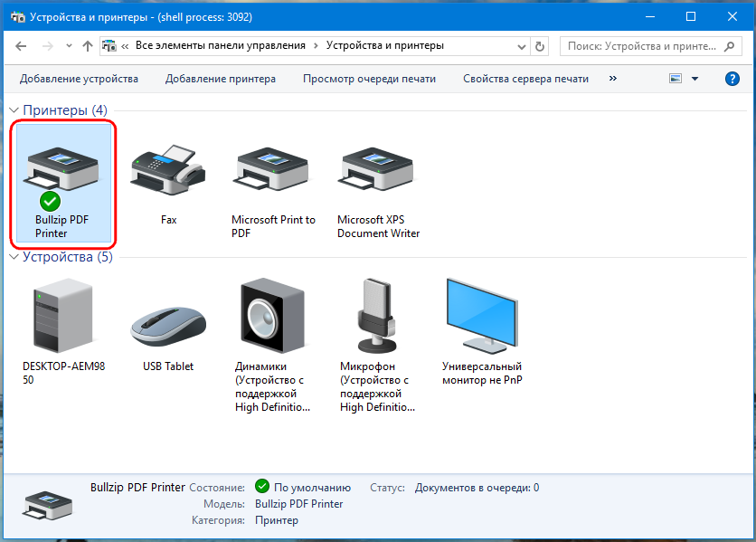
Task: Open the view options dropdown arrow
Action: click(695, 79)
